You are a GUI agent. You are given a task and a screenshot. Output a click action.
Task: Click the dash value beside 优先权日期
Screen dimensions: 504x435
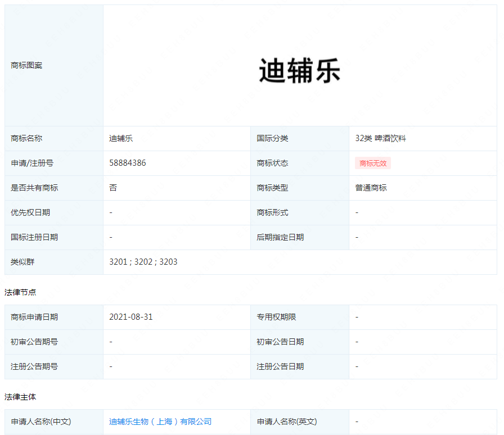click(111, 212)
